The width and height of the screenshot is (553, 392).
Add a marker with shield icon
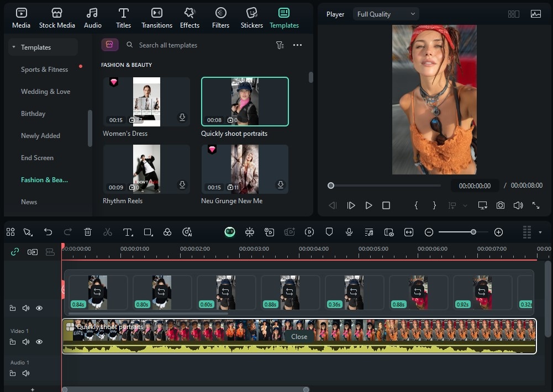pos(329,232)
